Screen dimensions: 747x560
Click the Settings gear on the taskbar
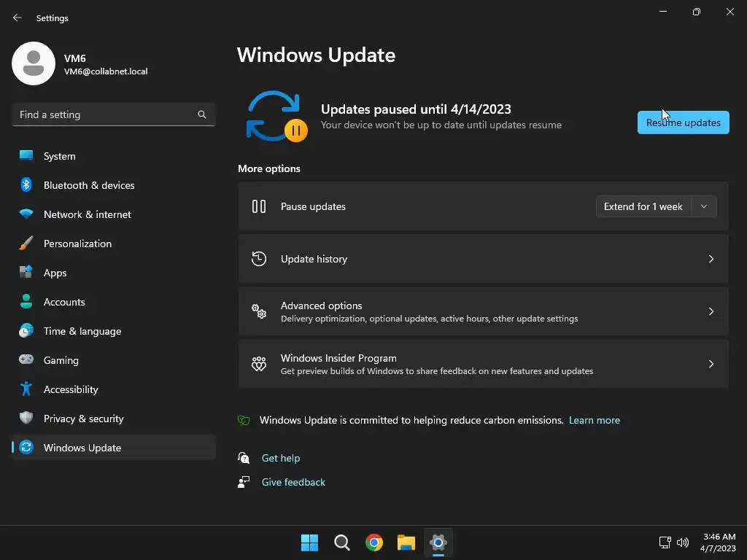pyautogui.click(x=438, y=542)
